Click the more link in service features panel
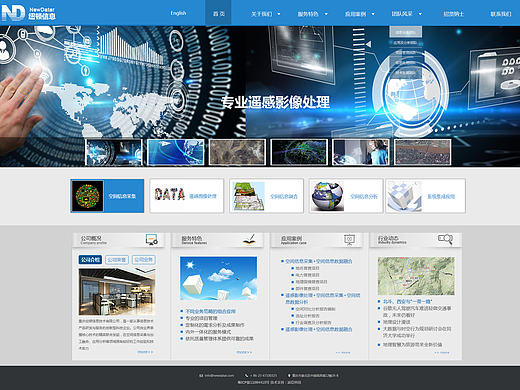Viewport: 520px width, 390px height. (244, 352)
